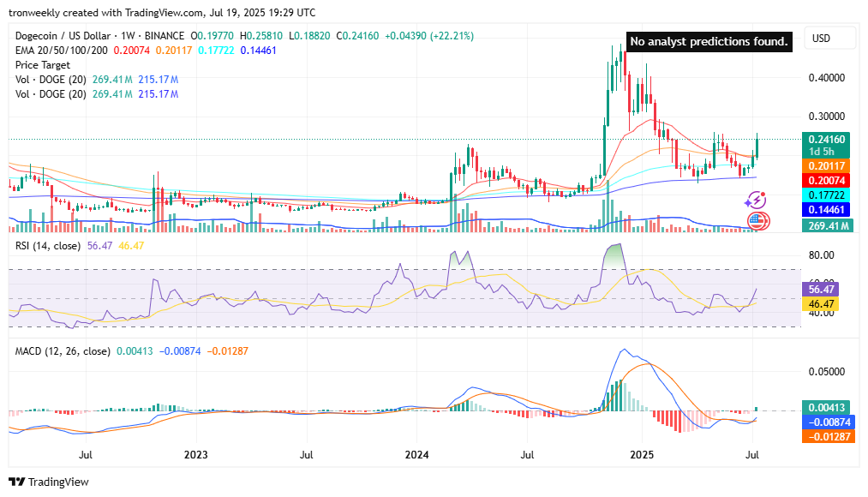The width and height of the screenshot is (868, 497).
Task: Click the EMA 20/50/100/200 indicator legend
Action: (x=62, y=51)
